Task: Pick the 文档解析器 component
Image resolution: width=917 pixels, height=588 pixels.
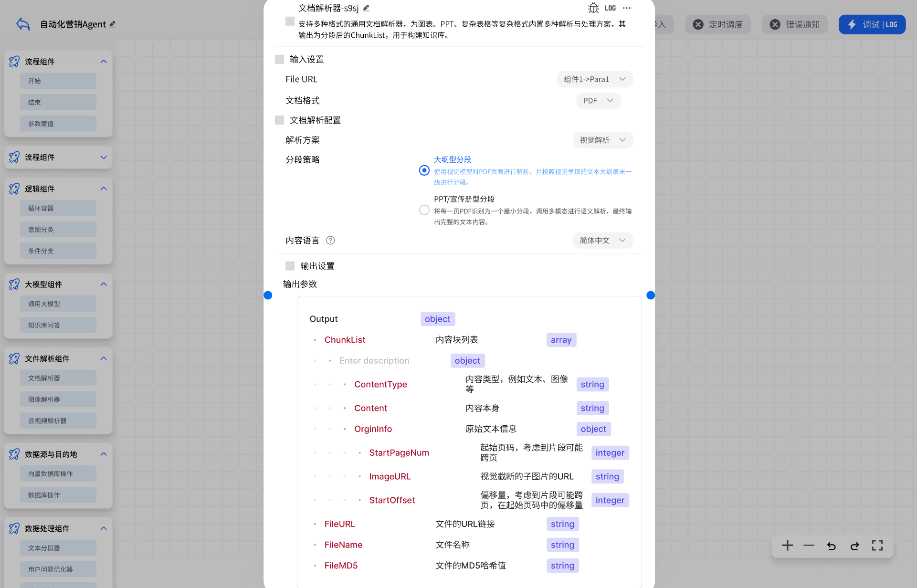Action: (58, 378)
